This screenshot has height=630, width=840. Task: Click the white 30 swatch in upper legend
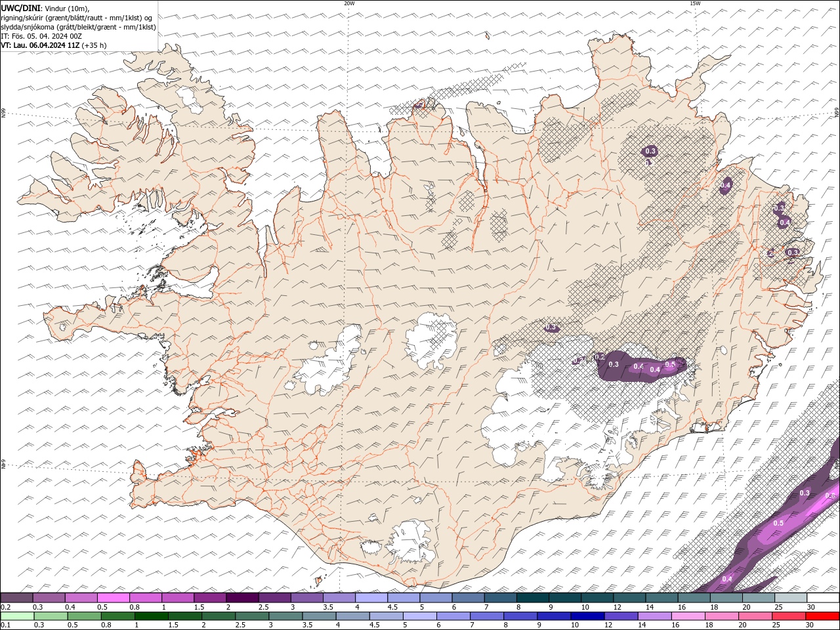pos(824,598)
